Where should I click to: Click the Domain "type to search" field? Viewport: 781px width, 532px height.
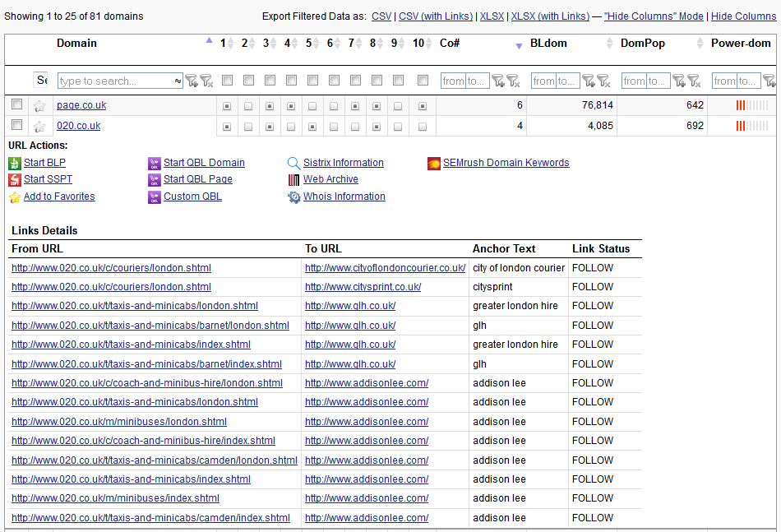[116, 81]
